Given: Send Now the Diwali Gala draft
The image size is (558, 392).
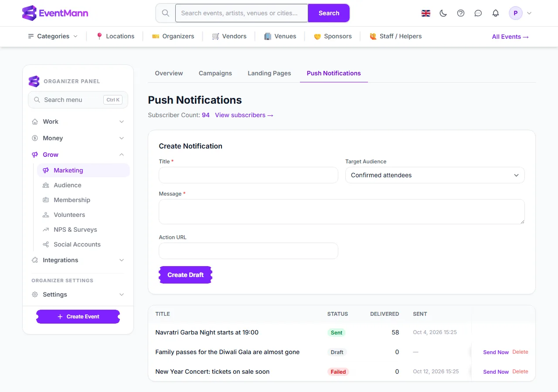Looking at the screenshot, I should tap(496, 352).
